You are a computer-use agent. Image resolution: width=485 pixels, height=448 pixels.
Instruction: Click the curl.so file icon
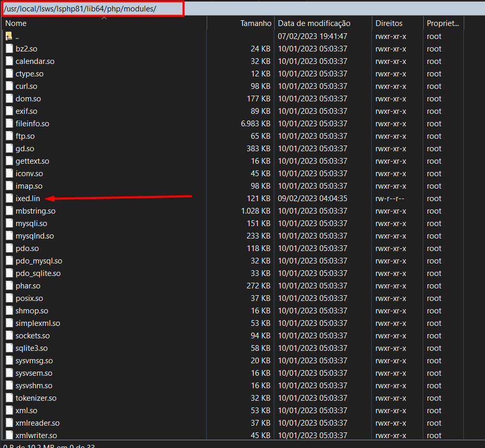coord(9,86)
